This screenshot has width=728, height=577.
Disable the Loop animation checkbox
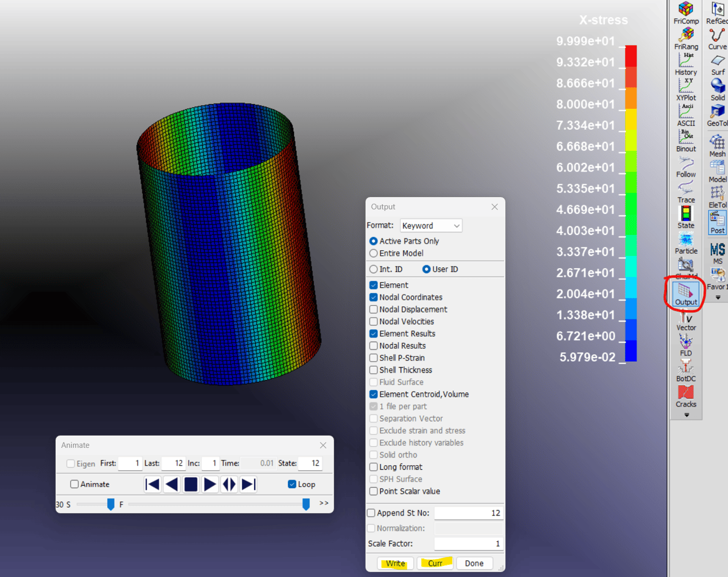click(292, 484)
